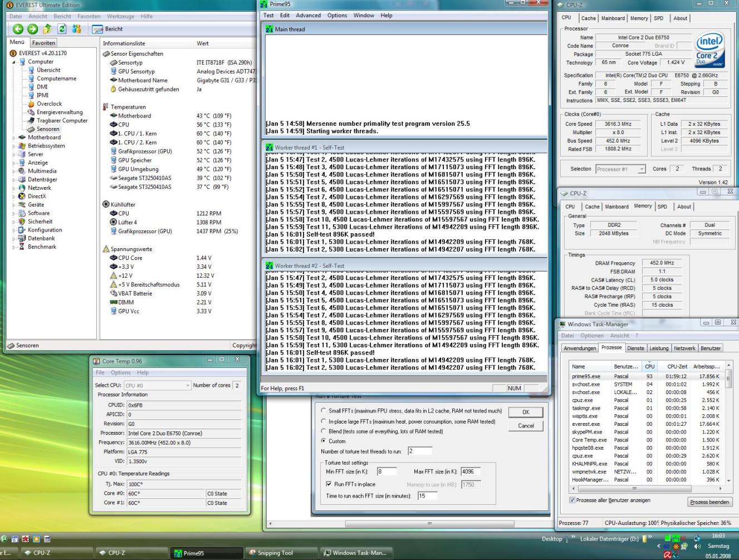This screenshot has width=739, height=560.
Task: Click the Kühllüfter fan section header
Action: (x=119, y=204)
